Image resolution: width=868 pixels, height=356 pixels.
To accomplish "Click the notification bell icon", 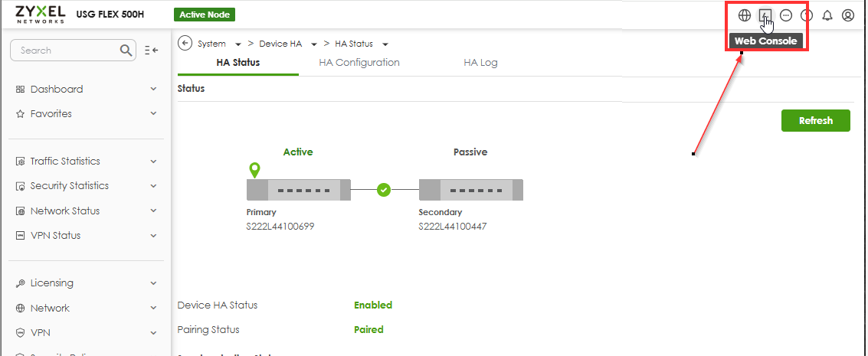I will pyautogui.click(x=827, y=15).
